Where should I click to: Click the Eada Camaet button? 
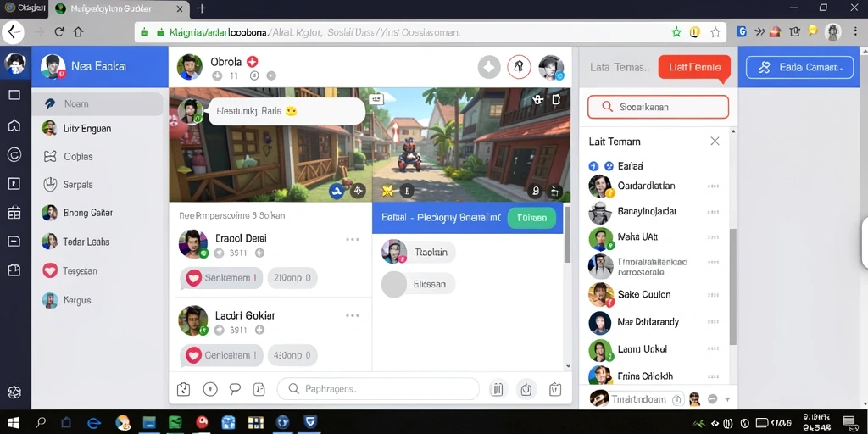pos(799,68)
